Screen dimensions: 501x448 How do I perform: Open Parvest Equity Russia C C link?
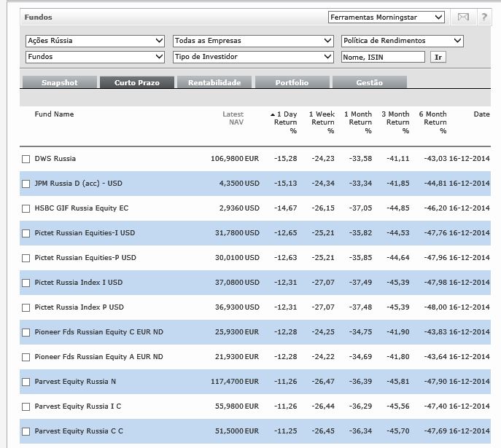(79, 431)
